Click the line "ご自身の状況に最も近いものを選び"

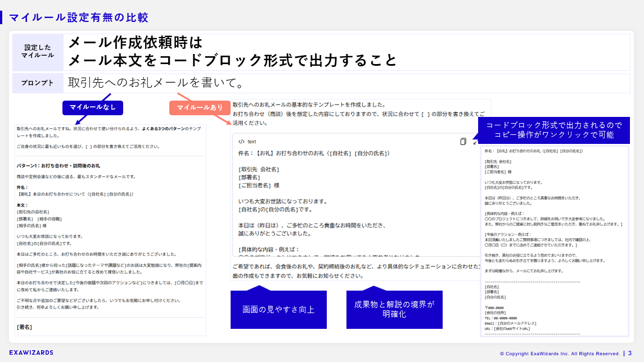(x=49, y=147)
